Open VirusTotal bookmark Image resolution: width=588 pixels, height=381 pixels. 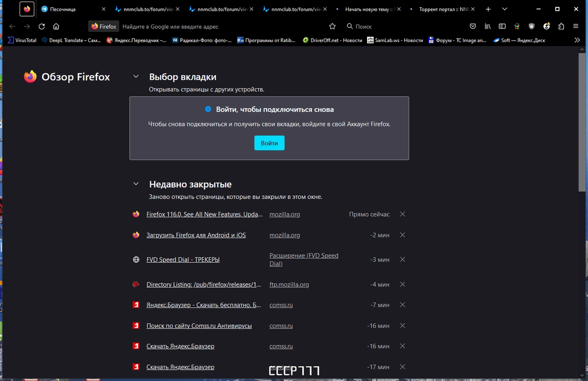pos(22,40)
